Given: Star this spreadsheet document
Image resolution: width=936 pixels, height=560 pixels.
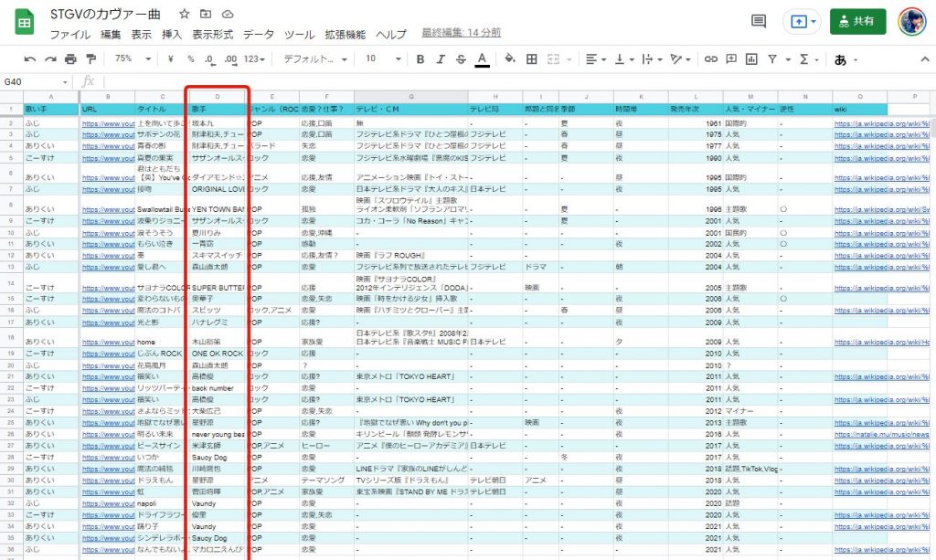Looking at the screenshot, I should pos(185,15).
